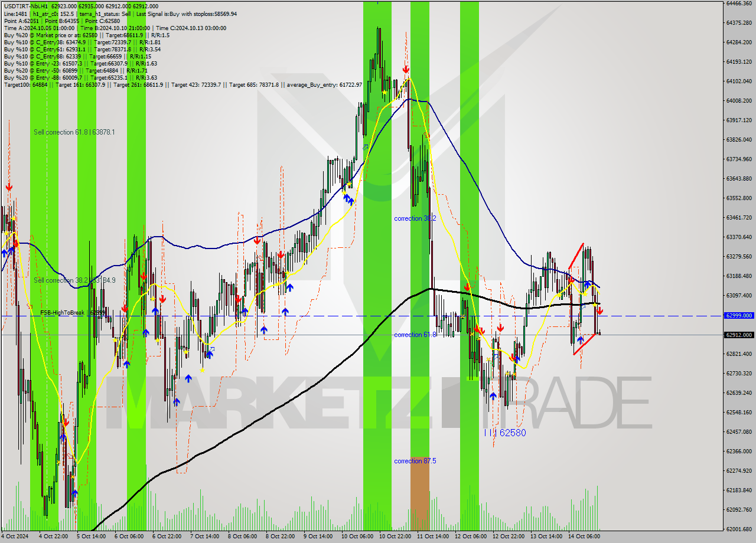The width and height of the screenshot is (756, 543).
Task: Click the 62274.920 price axis label
Action: tap(738, 470)
